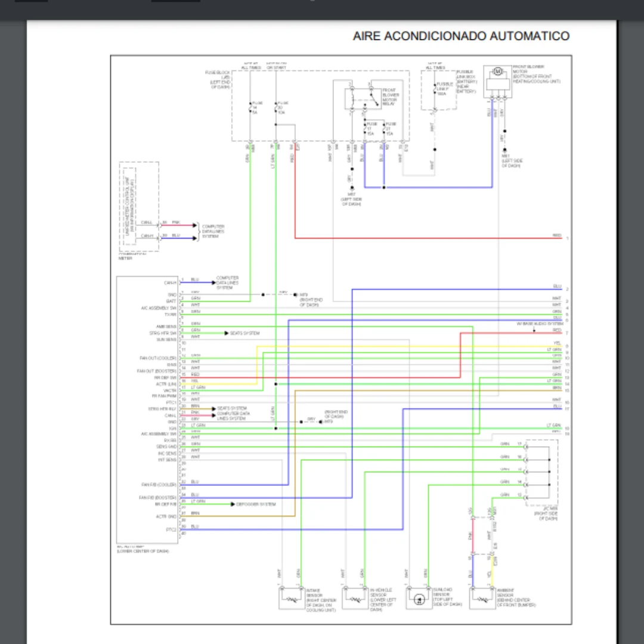
Task: Click the FAN F/B (COOLER) pin label
Action: click(159, 485)
